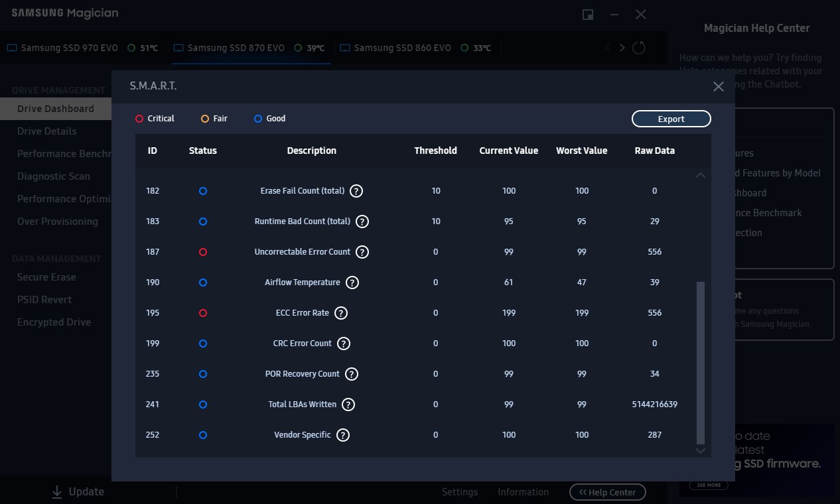Click the Update download icon
This screenshot has width=840, height=504.
point(57,491)
